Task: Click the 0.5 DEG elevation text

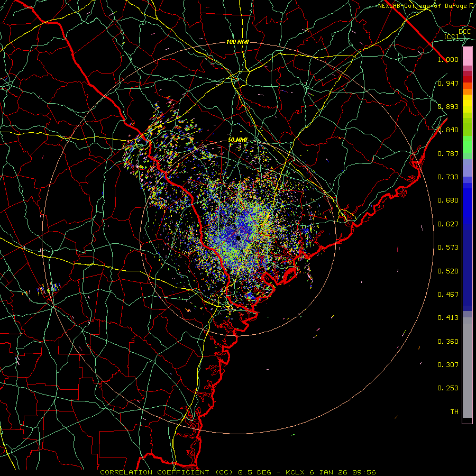Action: (256, 472)
